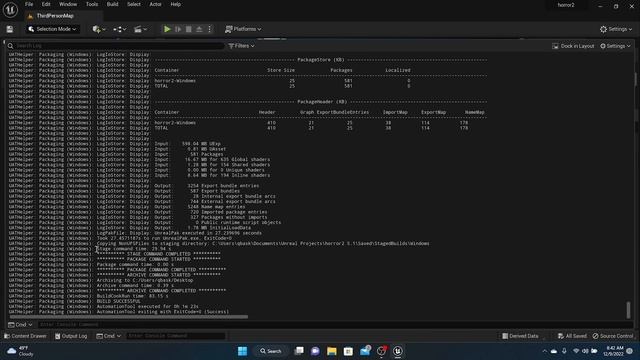Click Dock in Layout button
Screen dimensions: 640x360
(x=573, y=46)
